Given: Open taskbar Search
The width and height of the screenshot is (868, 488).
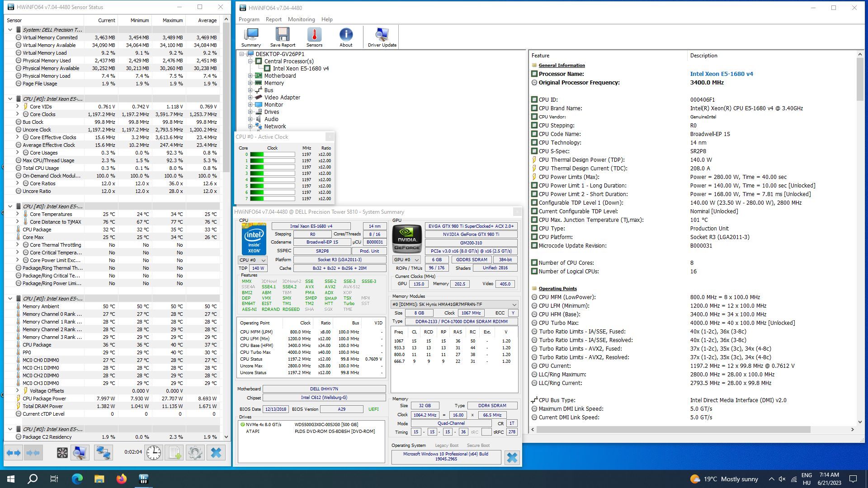Looking at the screenshot, I should [33, 479].
